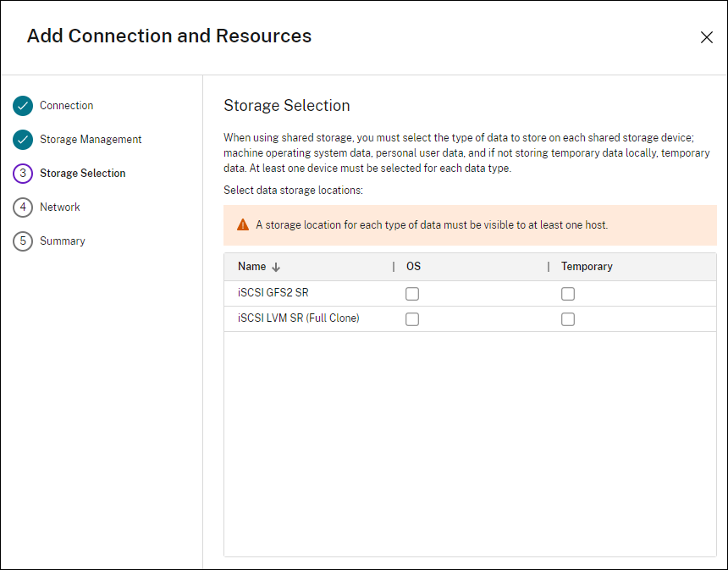
Task: Select the iSCSI LVM SR (Full Clone) name
Action: tap(299, 319)
